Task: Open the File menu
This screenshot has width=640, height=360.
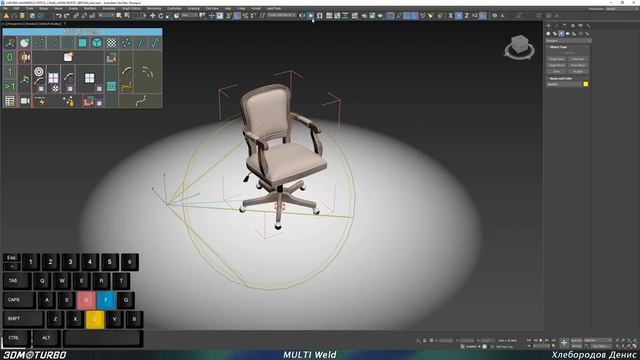Action: 5,9
